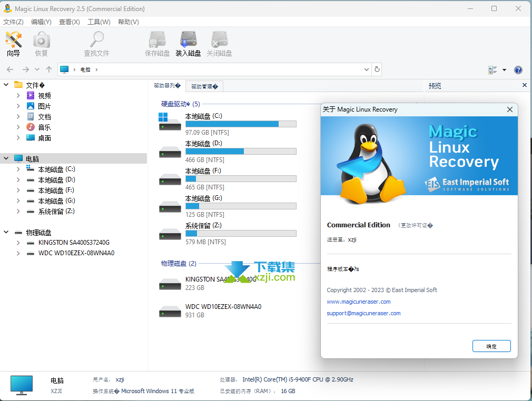
Task: Expand KINGSTON SA400S37240G in the tree
Action: point(18,243)
